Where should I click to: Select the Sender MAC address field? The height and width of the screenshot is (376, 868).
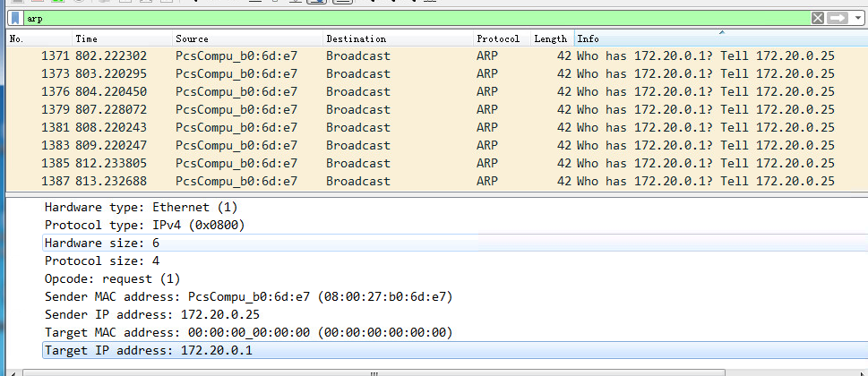tap(248, 297)
